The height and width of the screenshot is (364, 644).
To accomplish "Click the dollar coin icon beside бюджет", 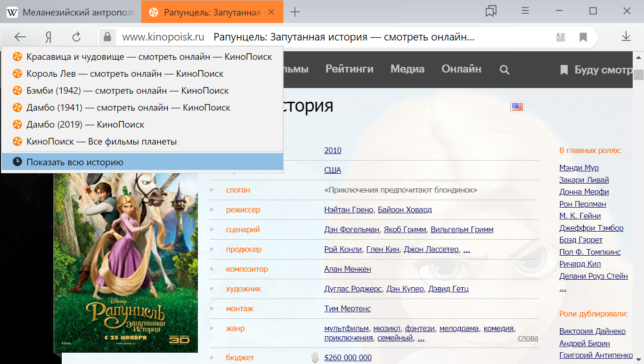I will 315,358.
